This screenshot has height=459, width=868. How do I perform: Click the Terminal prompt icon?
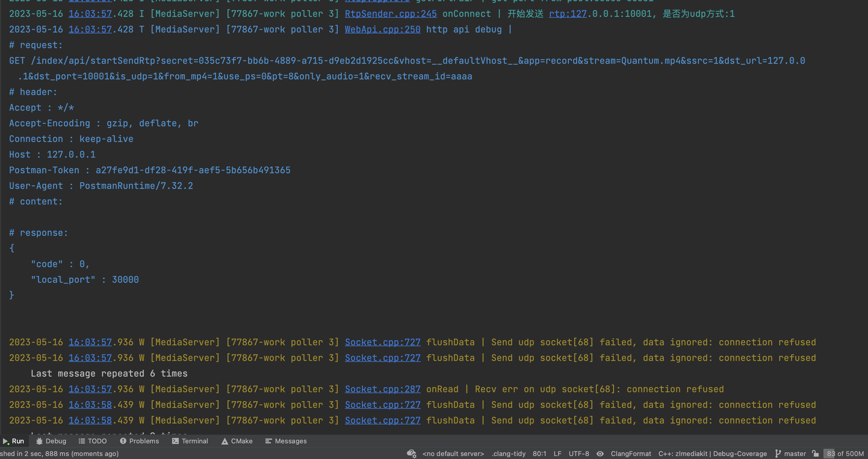[x=175, y=441]
